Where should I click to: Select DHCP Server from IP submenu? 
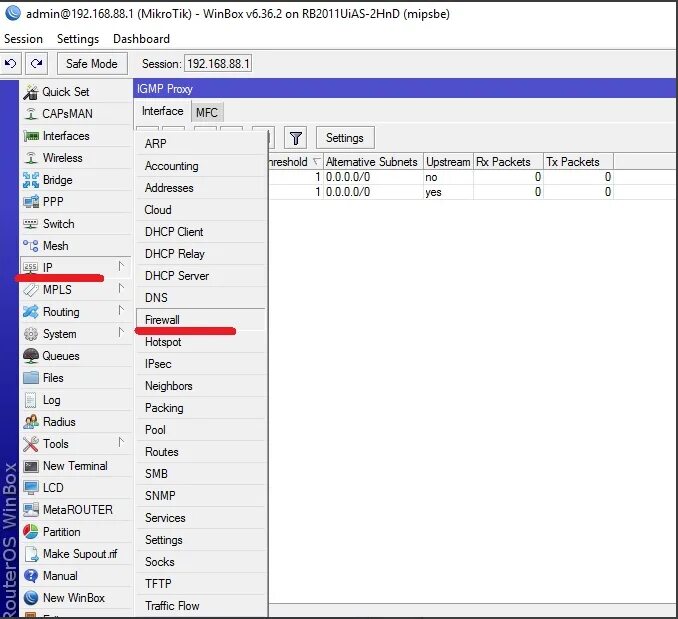click(x=201, y=276)
